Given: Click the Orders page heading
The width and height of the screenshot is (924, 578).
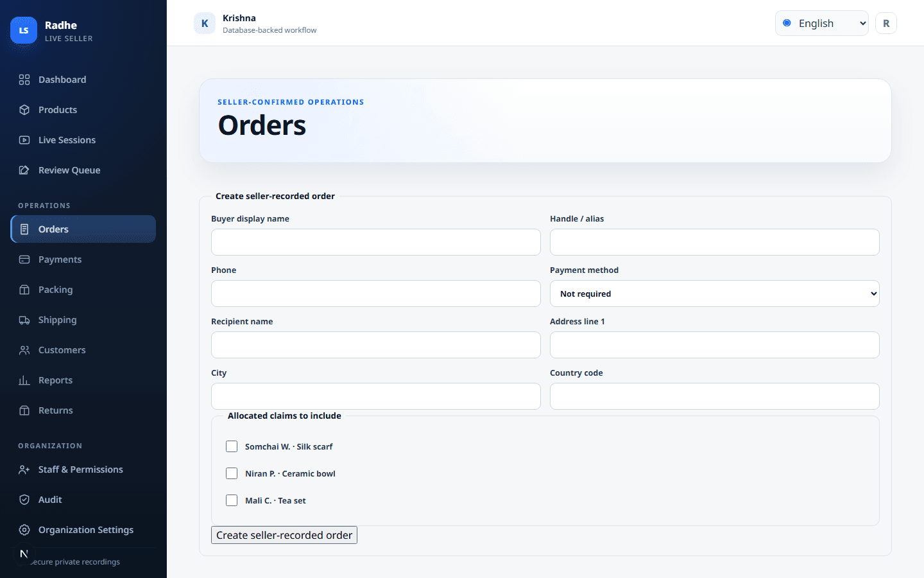Looking at the screenshot, I should [x=262, y=125].
